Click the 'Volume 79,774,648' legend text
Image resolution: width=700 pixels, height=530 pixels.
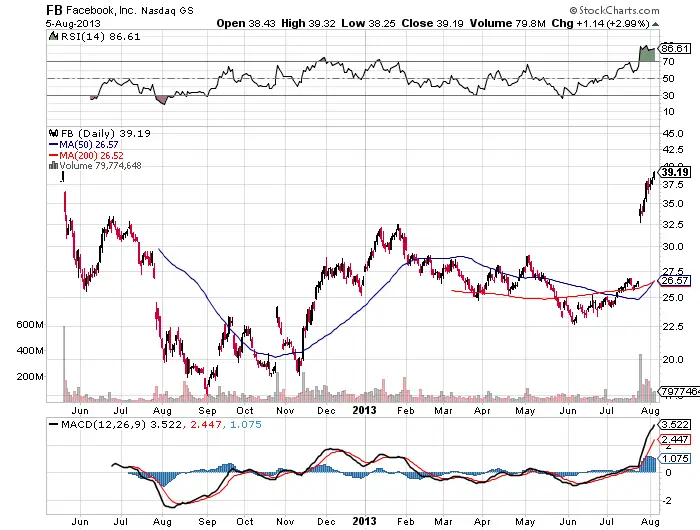[x=100, y=166]
